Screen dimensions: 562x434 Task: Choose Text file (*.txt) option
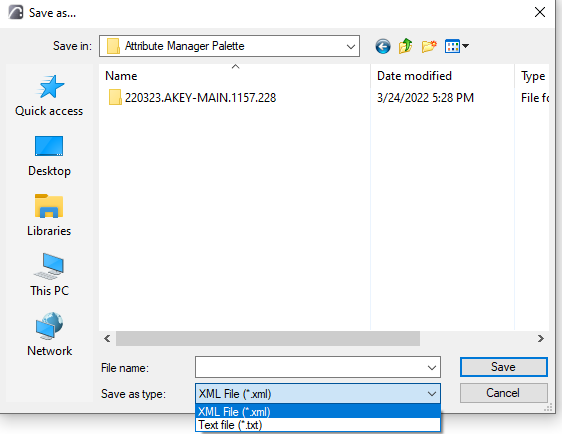pyautogui.click(x=318, y=425)
